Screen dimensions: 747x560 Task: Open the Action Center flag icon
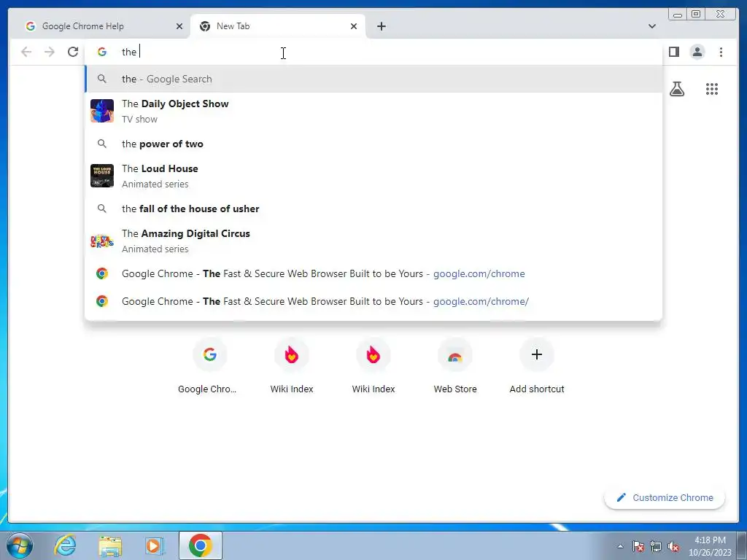pos(638,546)
